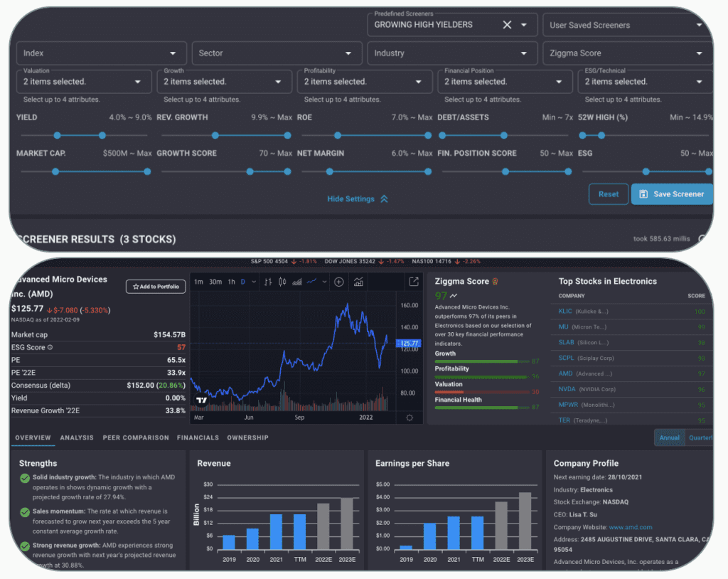Select the bar chart style icon
The image size is (728, 579).
click(268, 282)
